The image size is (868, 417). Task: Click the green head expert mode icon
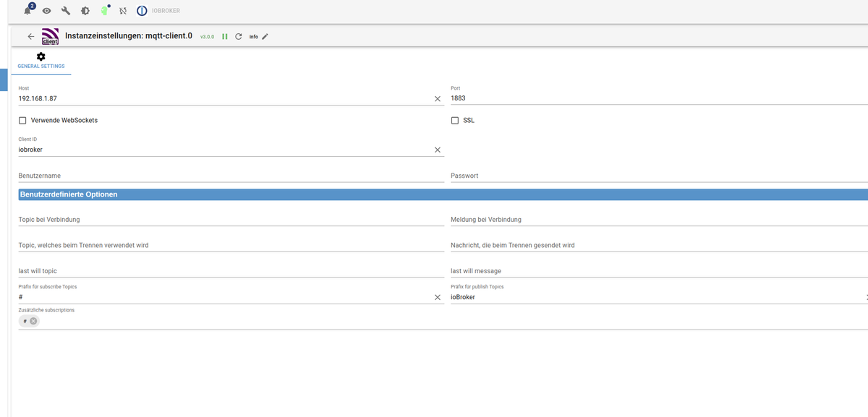[x=104, y=11]
